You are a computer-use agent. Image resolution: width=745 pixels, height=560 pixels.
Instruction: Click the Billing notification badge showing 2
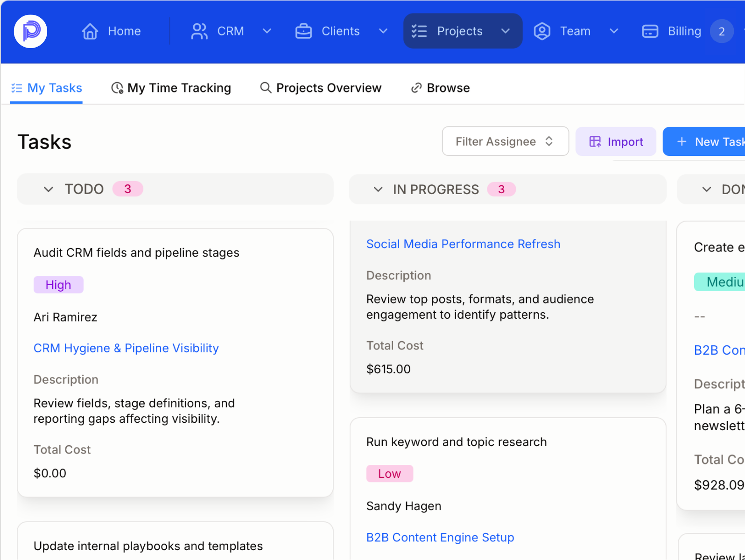click(x=722, y=31)
